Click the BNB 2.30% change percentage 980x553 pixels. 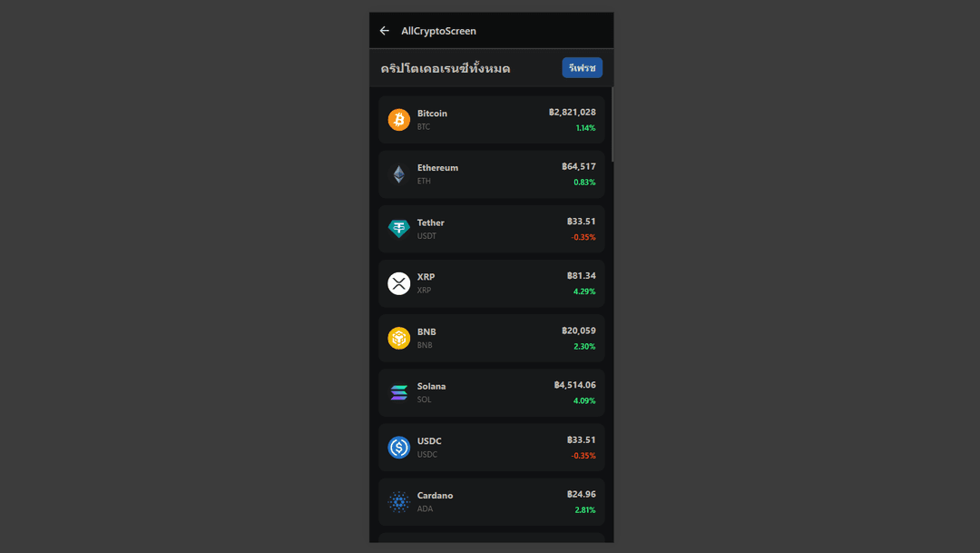[x=584, y=346]
